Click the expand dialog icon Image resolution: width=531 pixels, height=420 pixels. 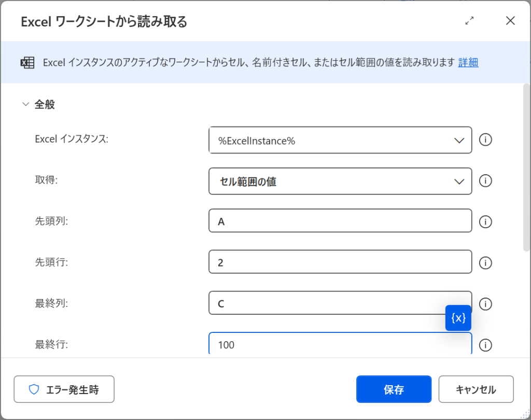click(469, 21)
